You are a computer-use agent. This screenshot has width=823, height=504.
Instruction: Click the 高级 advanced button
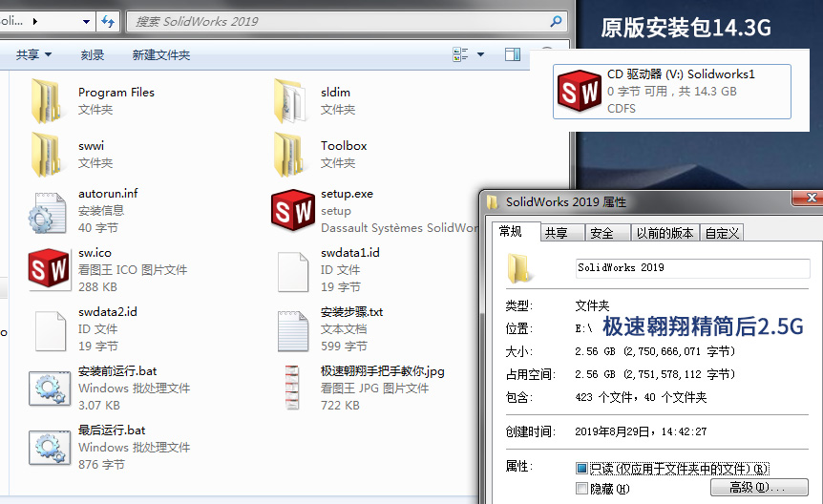point(759,487)
